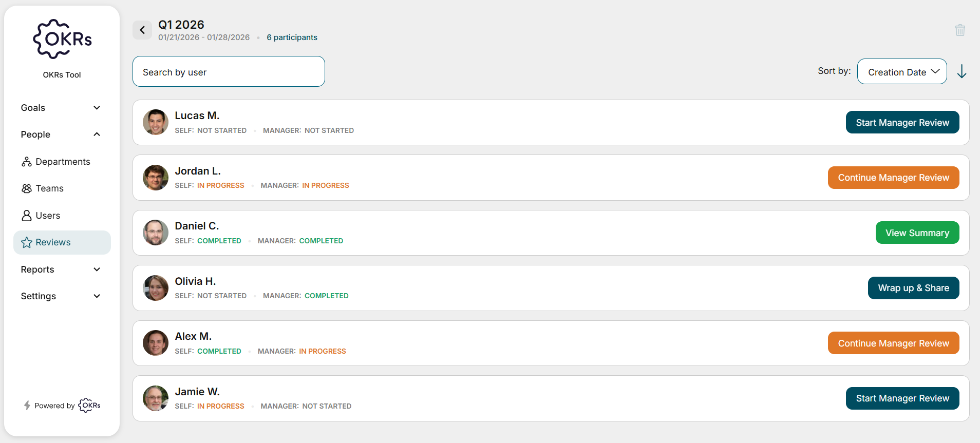Click the Departments org-chart icon
The width and height of the screenshot is (980, 443).
[27, 162]
